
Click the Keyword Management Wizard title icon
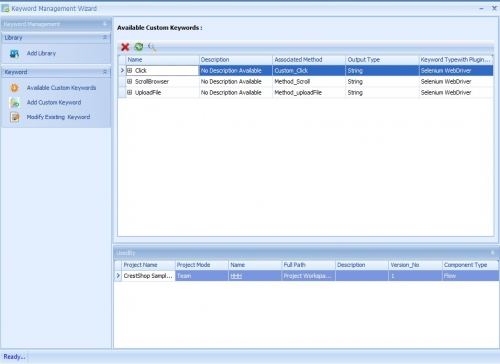tap(5, 8)
